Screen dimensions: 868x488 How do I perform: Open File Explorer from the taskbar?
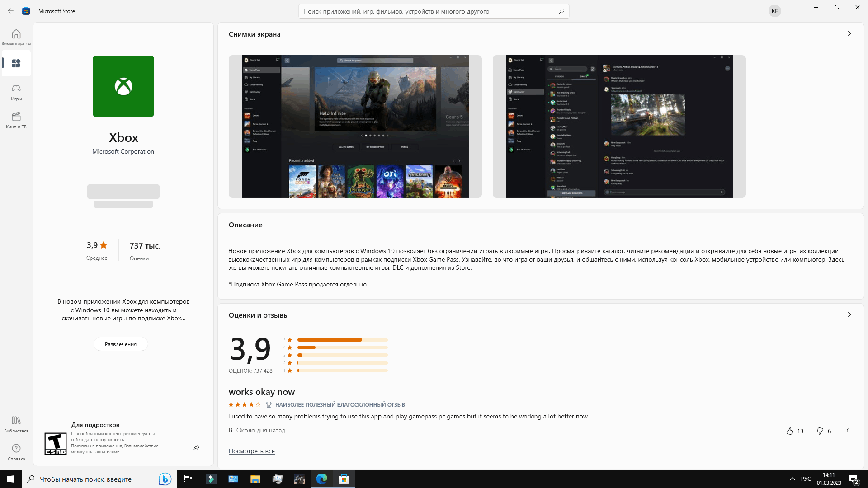[255, 479]
